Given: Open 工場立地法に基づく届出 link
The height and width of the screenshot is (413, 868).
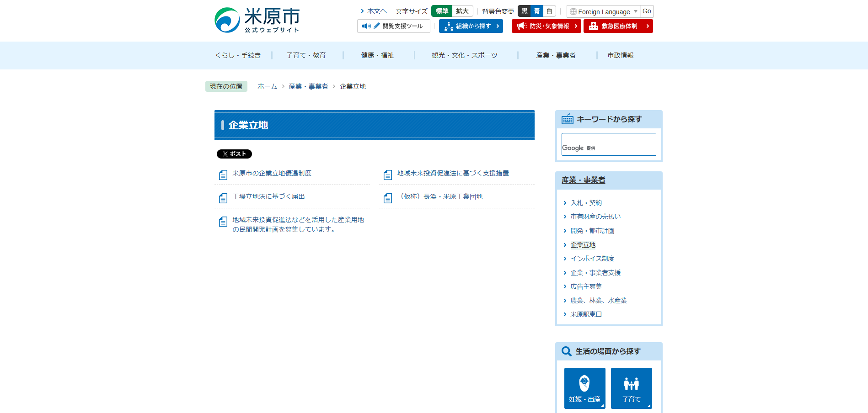Looking at the screenshot, I should click(x=268, y=196).
